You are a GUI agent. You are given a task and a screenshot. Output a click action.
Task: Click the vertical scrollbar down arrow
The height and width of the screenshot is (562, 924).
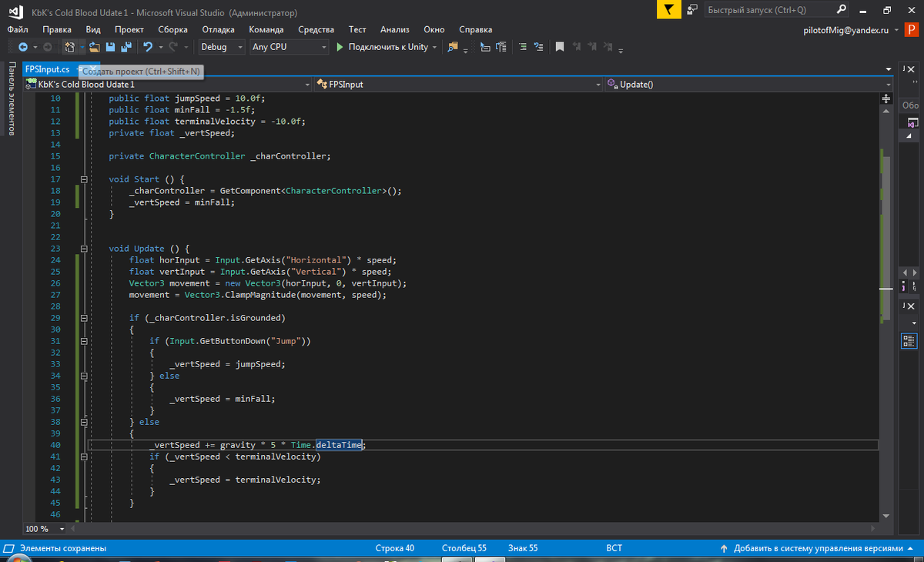[885, 515]
